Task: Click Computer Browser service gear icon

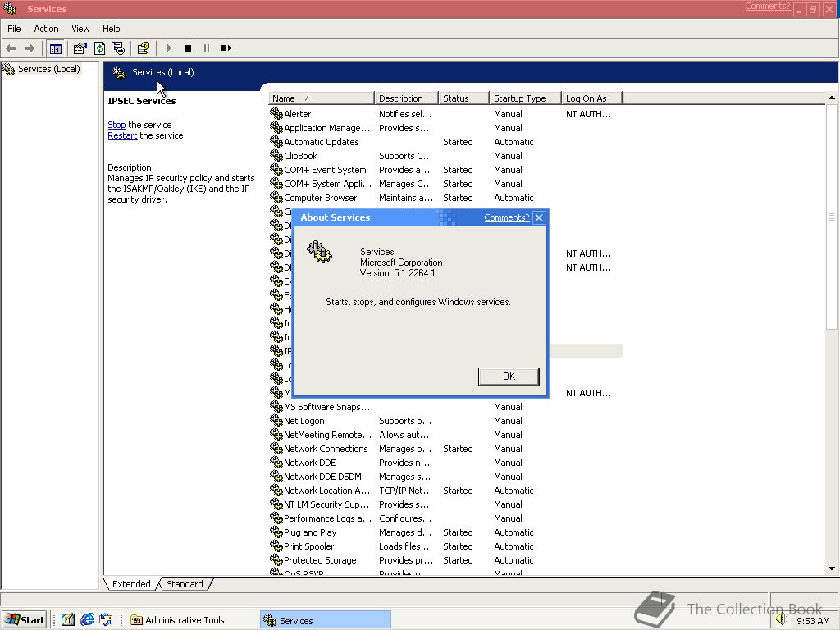Action: click(276, 197)
